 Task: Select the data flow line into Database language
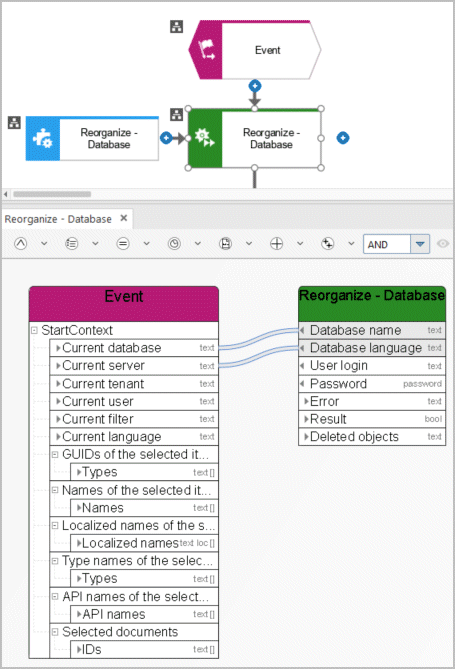pos(259,357)
